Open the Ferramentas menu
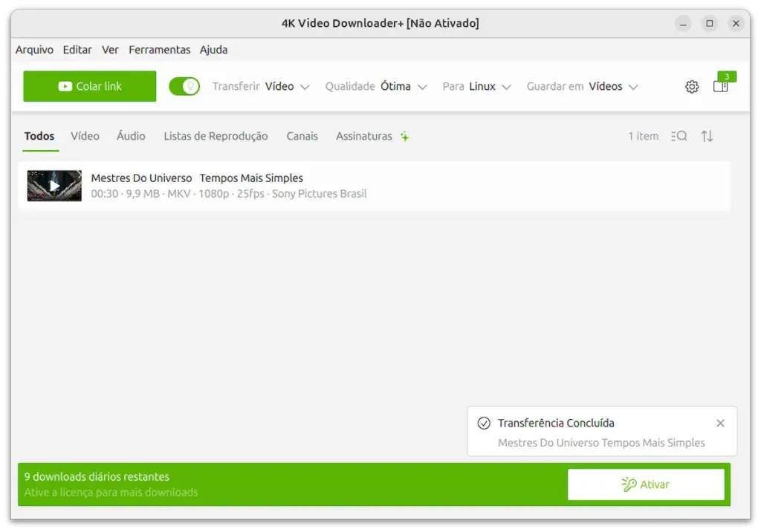Screen dimensions: 761x532 [159, 50]
